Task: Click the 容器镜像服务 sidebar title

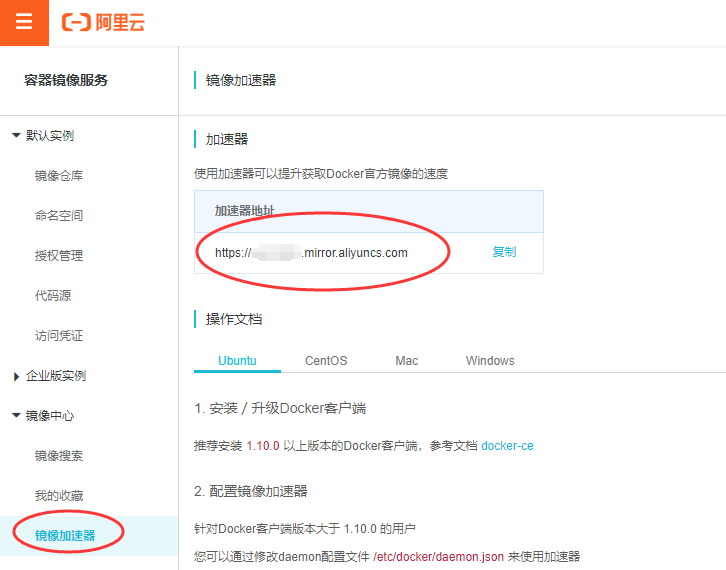Action: point(66,80)
